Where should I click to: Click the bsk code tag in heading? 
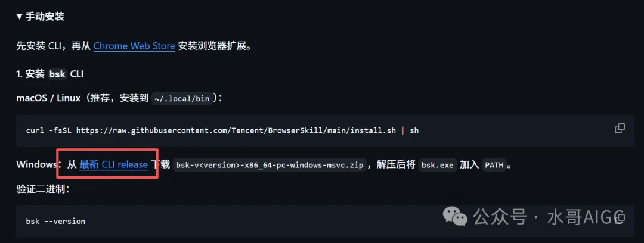[57, 74]
